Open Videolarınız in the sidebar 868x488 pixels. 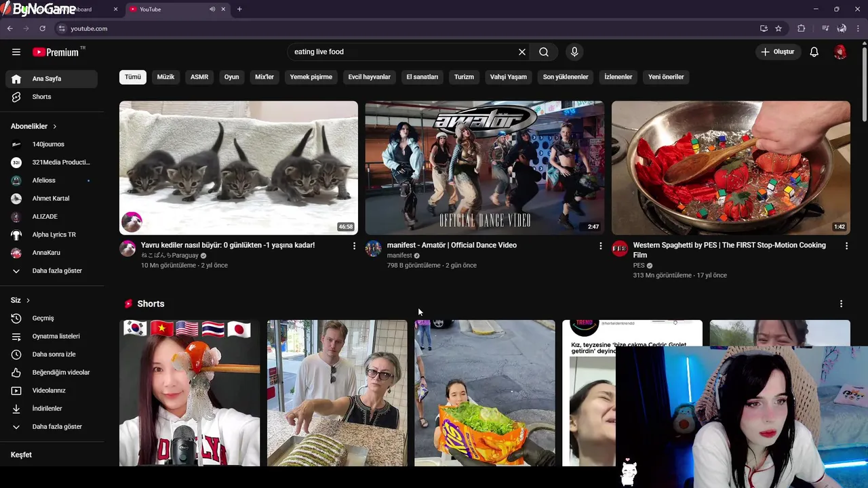(x=52, y=390)
